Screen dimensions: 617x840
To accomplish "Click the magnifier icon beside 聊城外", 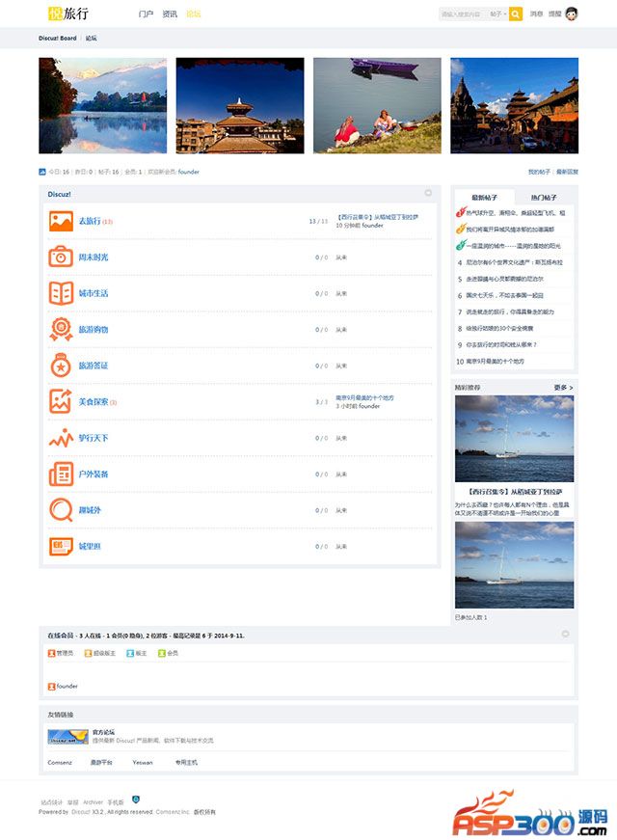I will pyautogui.click(x=61, y=510).
